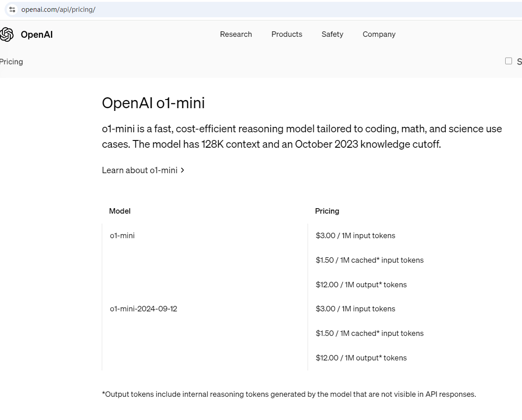
Task: Click o1-mini's $12.00 output tokens price
Action: point(361,285)
